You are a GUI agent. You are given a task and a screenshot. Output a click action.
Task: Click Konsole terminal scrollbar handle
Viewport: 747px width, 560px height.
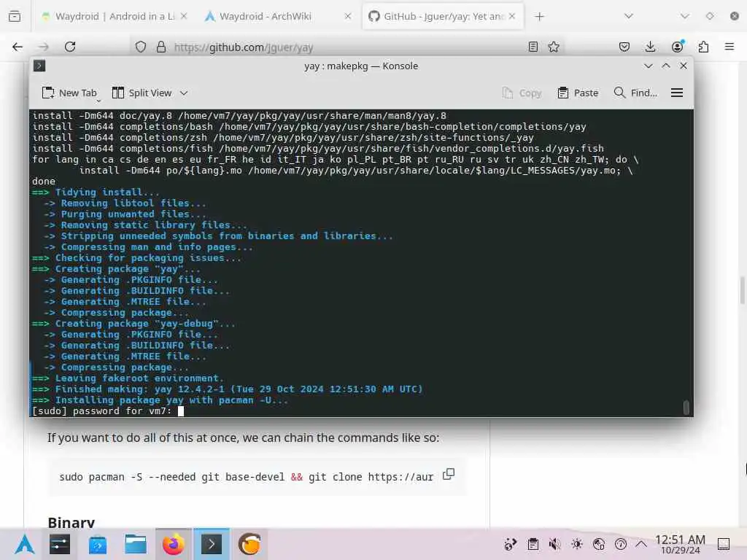pos(686,408)
